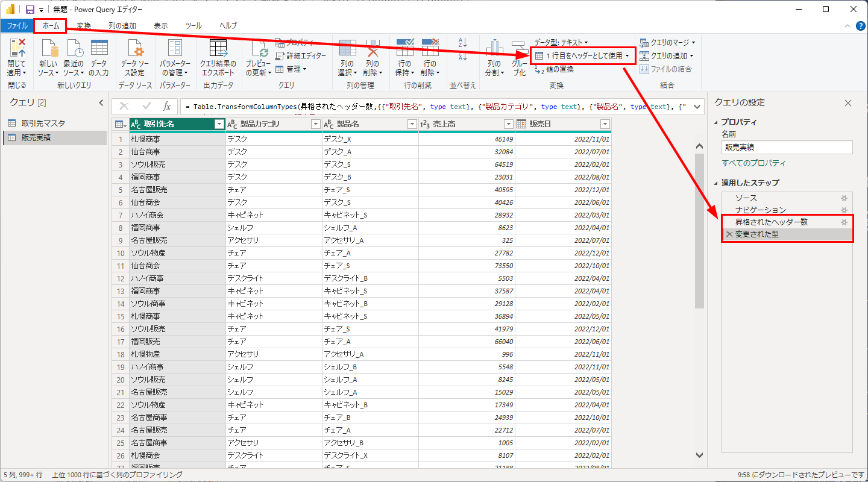868x482 pixels.
Task: Select the 販売実績 query in the list
Action: tap(54, 137)
